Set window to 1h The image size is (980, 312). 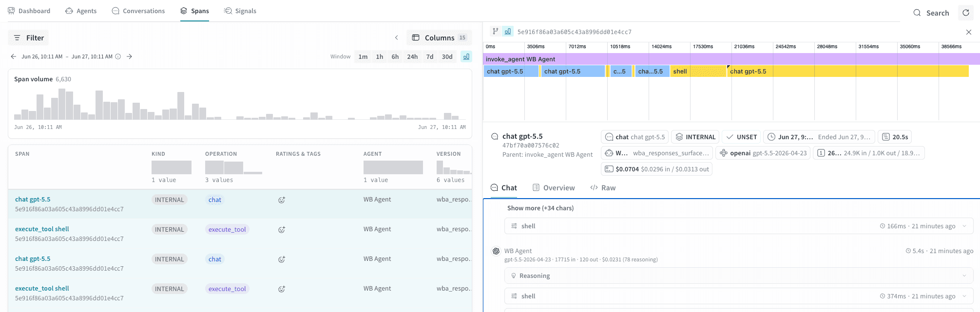click(x=380, y=56)
